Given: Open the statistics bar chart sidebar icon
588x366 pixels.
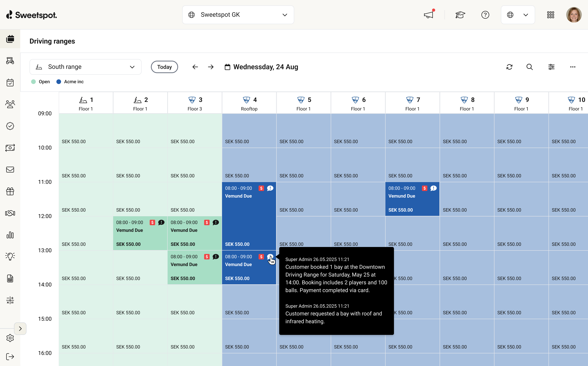Looking at the screenshot, I should tap(10, 235).
